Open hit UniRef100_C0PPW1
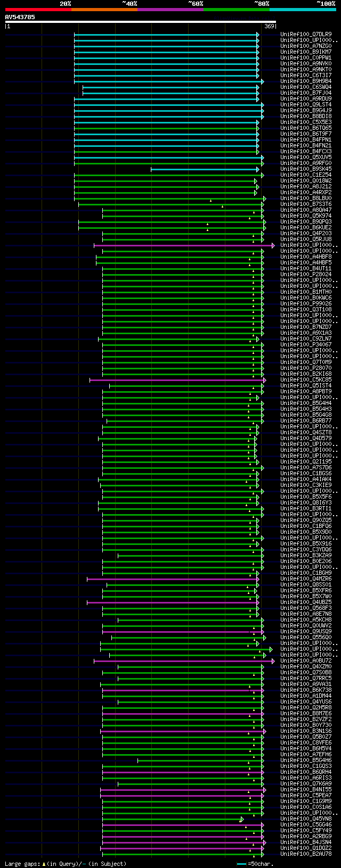 306,58
